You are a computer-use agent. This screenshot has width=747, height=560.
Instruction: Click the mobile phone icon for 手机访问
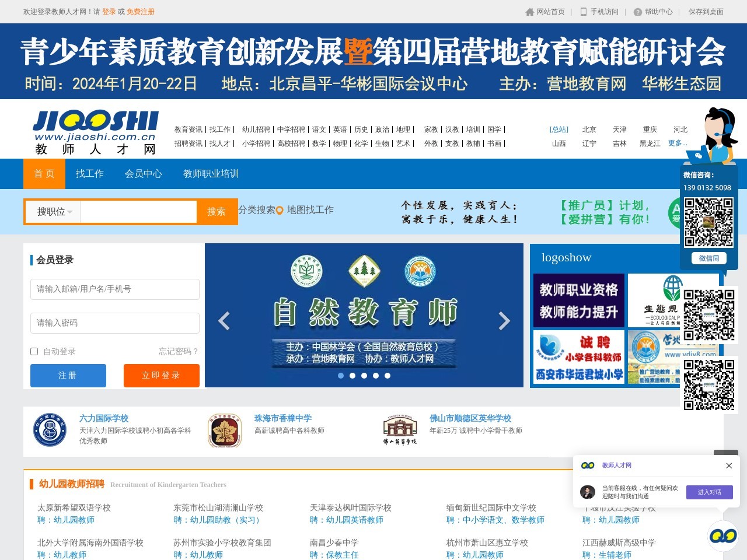point(584,12)
